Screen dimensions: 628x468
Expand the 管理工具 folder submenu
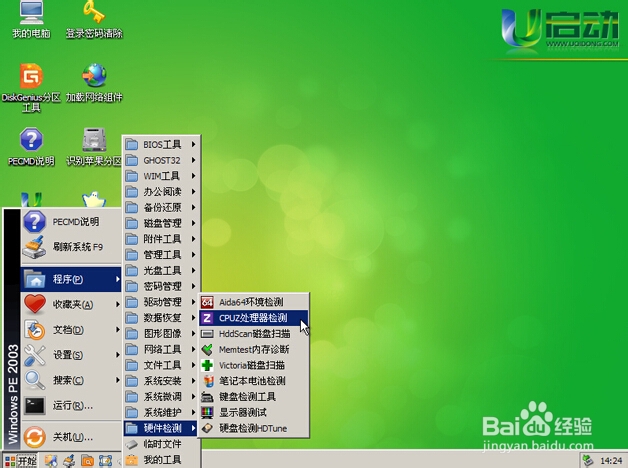pos(161,255)
